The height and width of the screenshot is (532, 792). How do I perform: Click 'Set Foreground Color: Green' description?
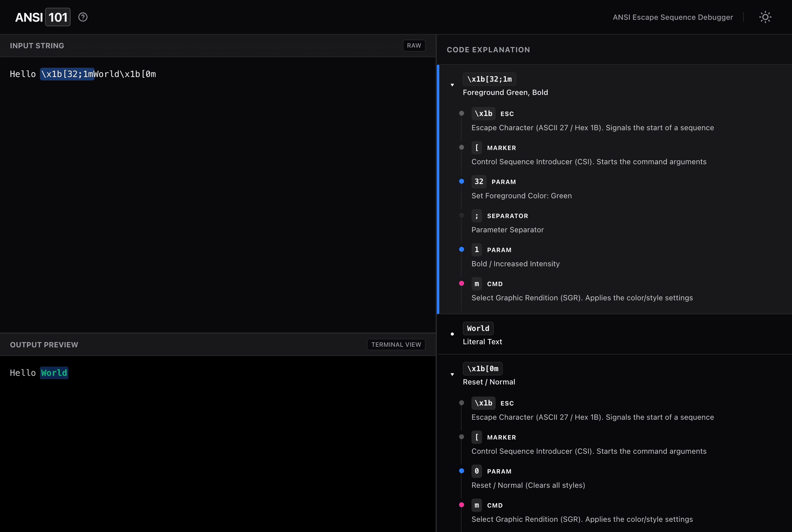click(522, 196)
